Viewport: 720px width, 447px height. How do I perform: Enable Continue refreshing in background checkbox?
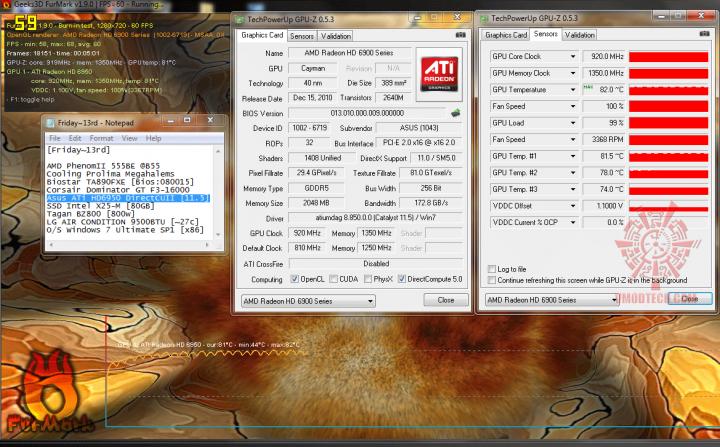492,280
